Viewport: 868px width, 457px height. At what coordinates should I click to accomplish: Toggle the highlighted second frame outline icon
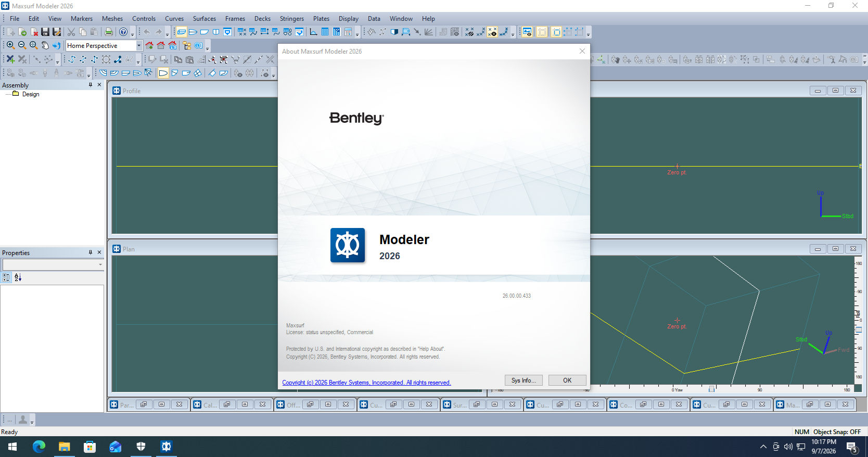pos(556,32)
